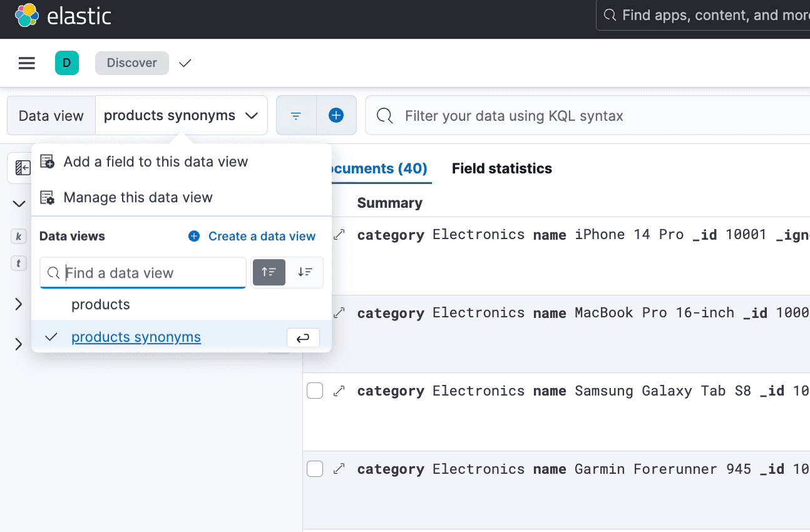Check the Garmin Forerunner 945 row checkbox
The image size is (810, 532).
point(315,469)
